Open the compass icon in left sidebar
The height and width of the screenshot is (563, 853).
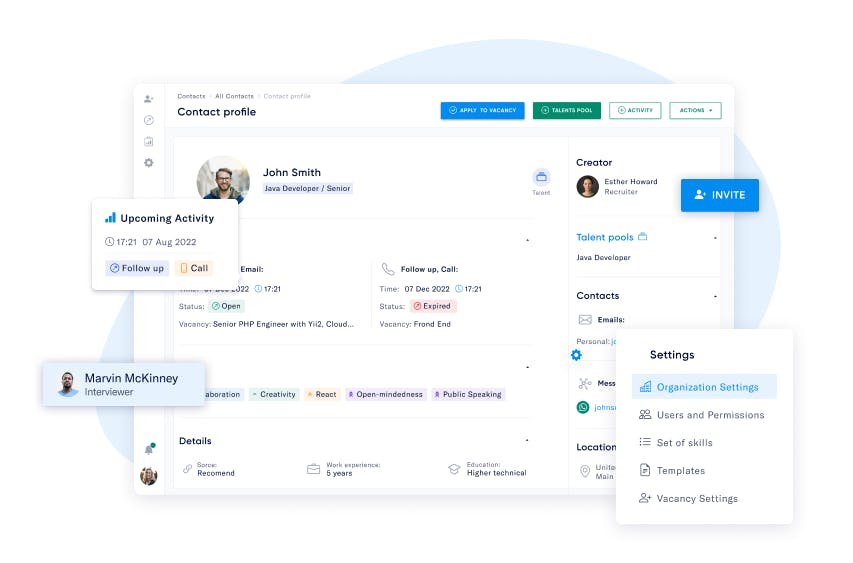[149, 120]
